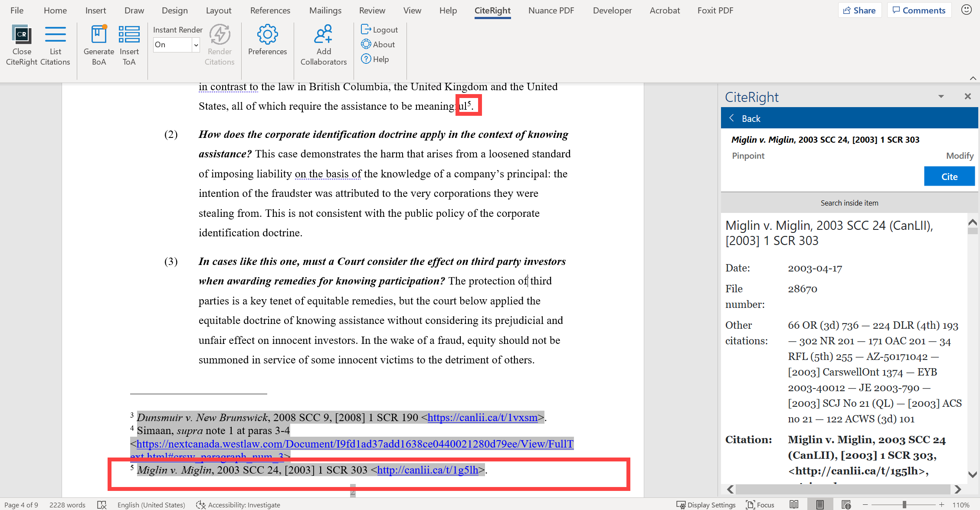The width and height of the screenshot is (980, 510).
Task: Click Logout in the CiteRight ribbon
Action: [380, 29]
